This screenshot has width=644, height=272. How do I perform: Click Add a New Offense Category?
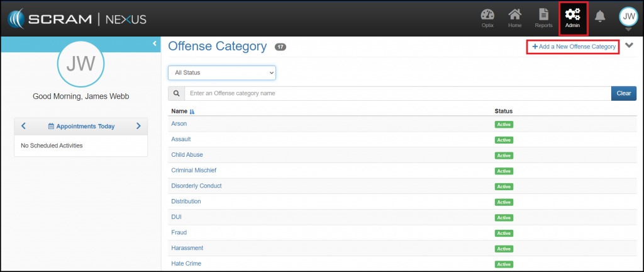pyautogui.click(x=573, y=47)
